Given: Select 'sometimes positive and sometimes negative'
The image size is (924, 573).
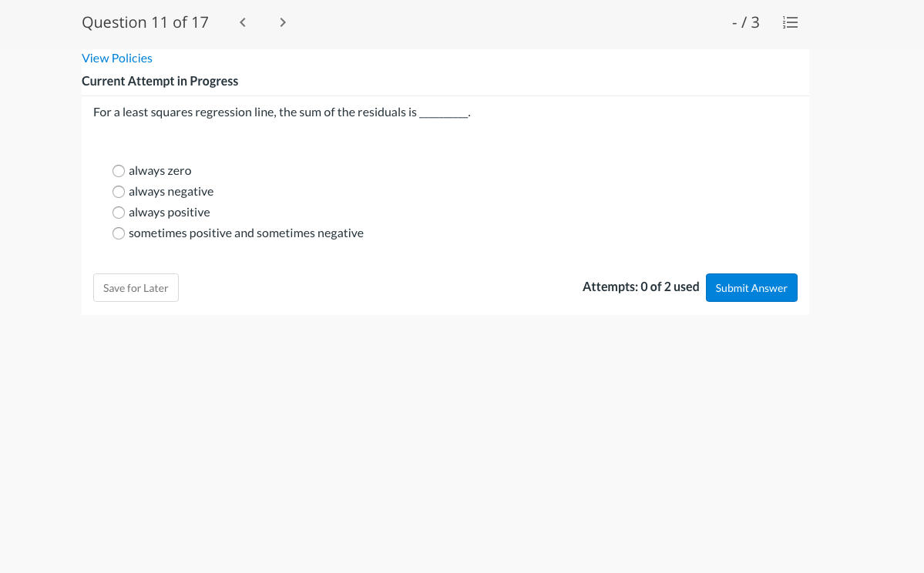Looking at the screenshot, I should pyautogui.click(x=119, y=233).
